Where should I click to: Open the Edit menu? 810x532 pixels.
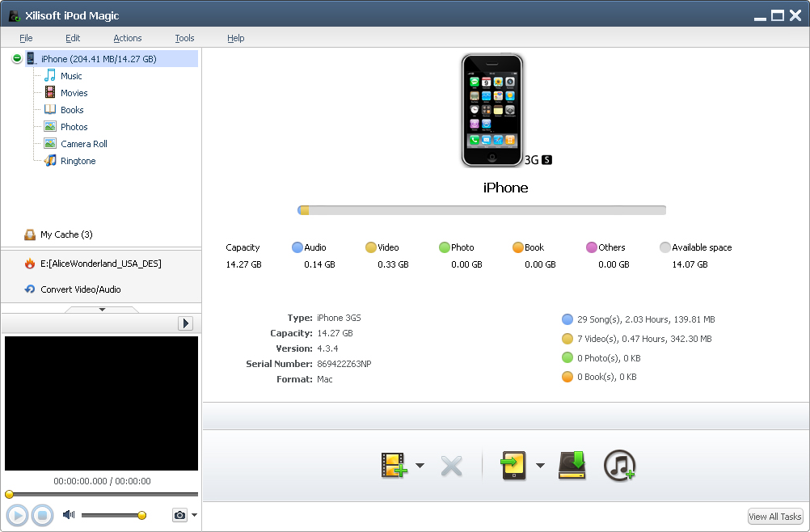click(x=73, y=38)
